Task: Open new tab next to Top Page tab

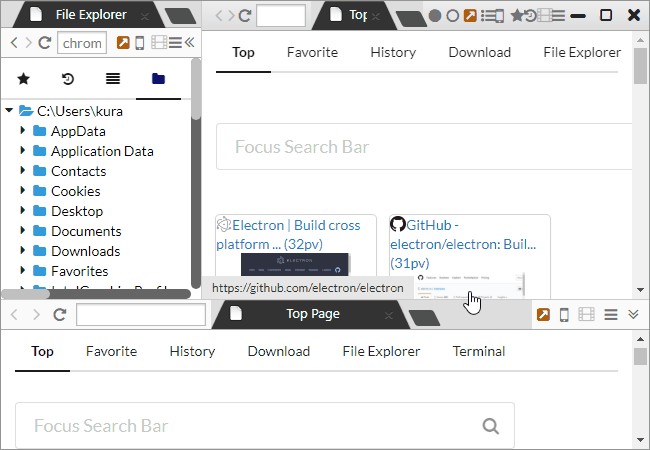Action: 424,318
